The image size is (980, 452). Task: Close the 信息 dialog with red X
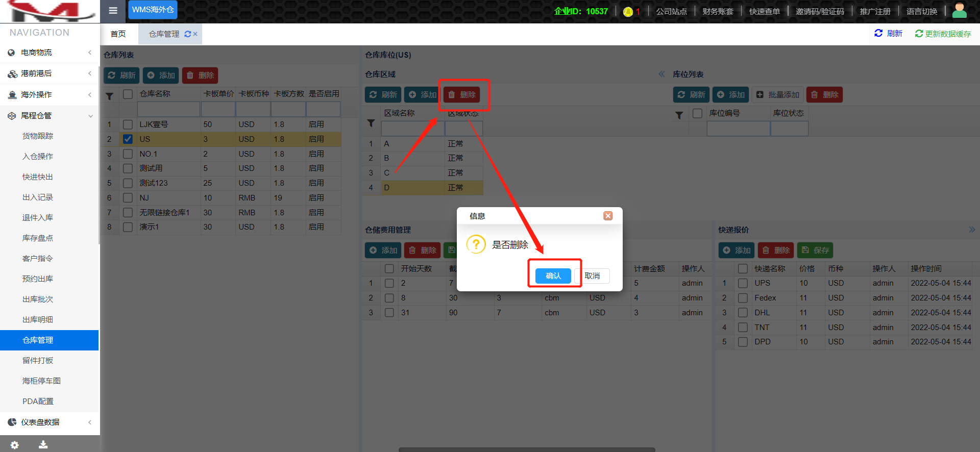pyautogui.click(x=608, y=216)
